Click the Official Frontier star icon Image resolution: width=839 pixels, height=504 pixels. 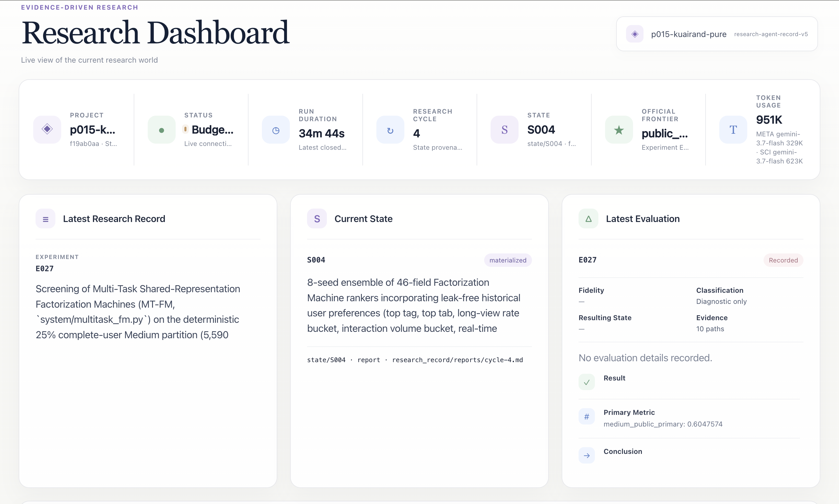[x=619, y=130]
